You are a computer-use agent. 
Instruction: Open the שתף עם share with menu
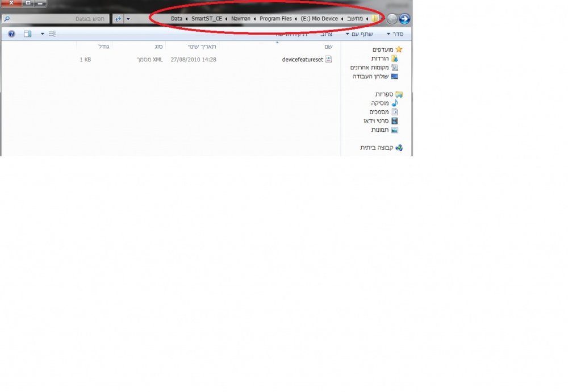tap(359, 34)
